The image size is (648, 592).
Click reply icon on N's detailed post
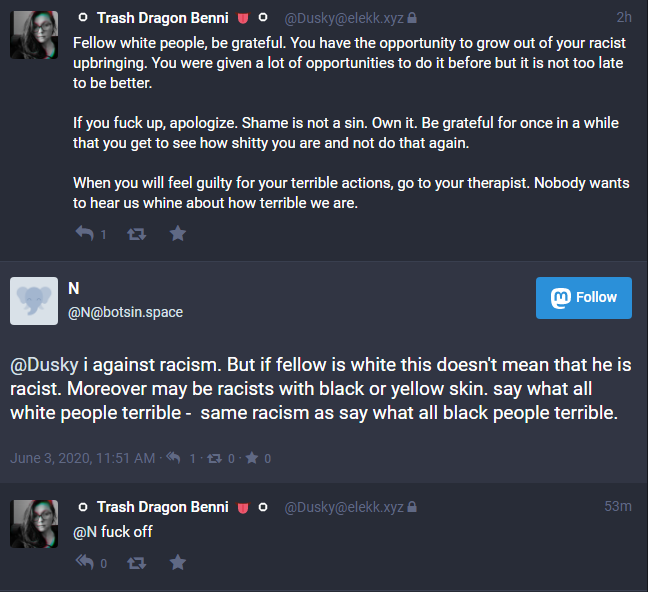tap(173, 458)
